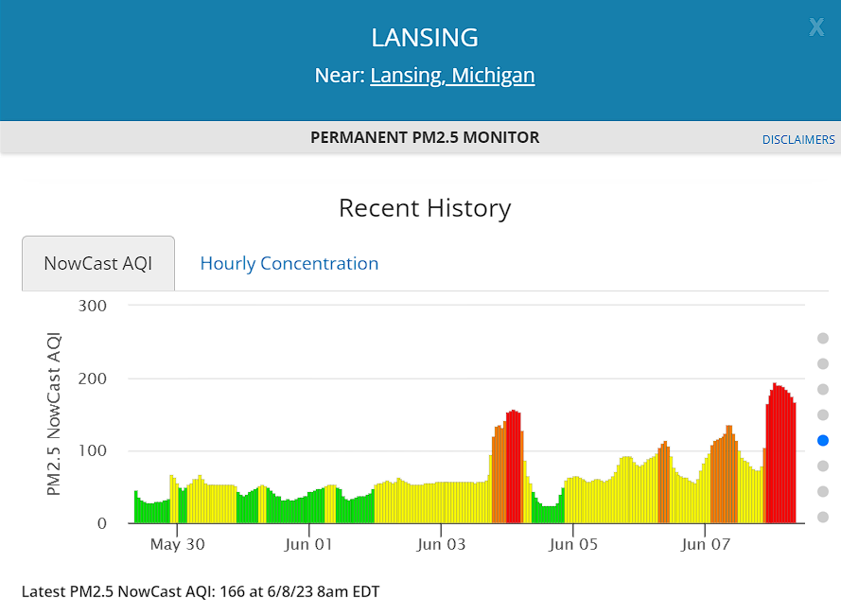Switch to the Hourly Concentration tab

pos(289,263)
